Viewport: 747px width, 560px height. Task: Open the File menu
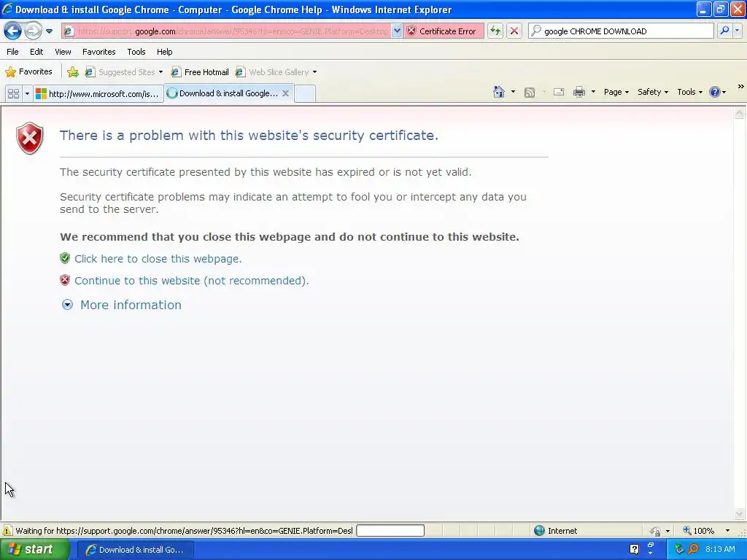click(x=13, y=52)
